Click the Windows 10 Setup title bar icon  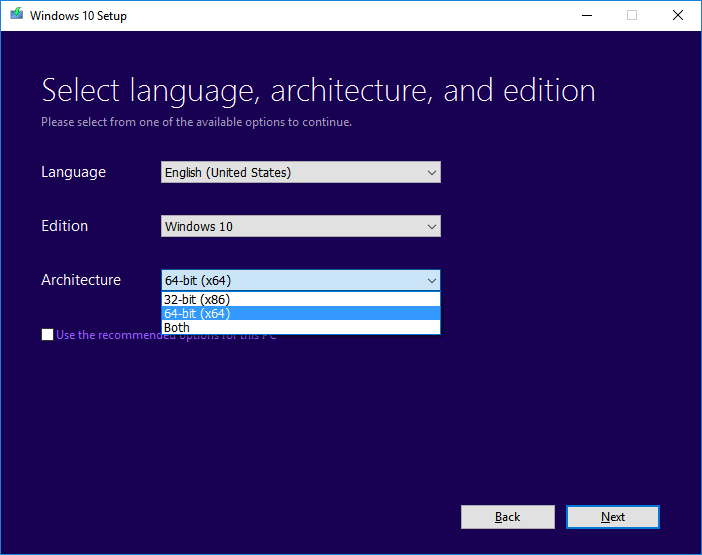15,15
